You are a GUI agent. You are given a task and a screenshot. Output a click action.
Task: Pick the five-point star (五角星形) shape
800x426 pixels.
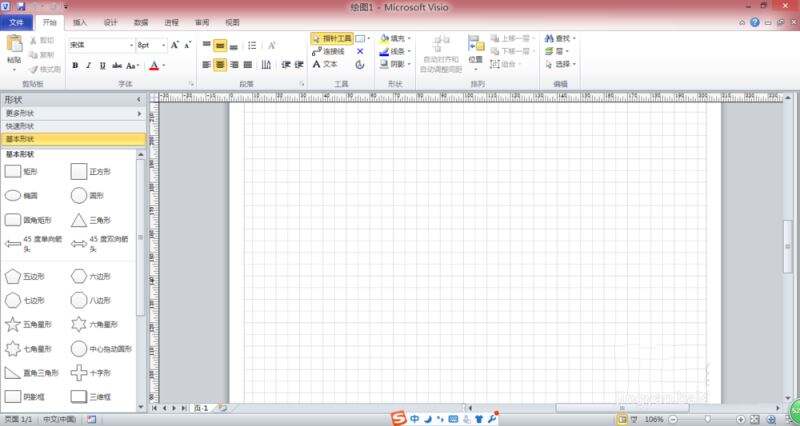(x=13, y=324)
